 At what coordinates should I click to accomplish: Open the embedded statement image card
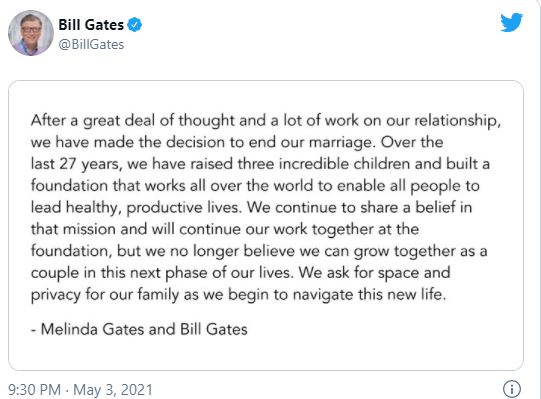pos(266,225)
